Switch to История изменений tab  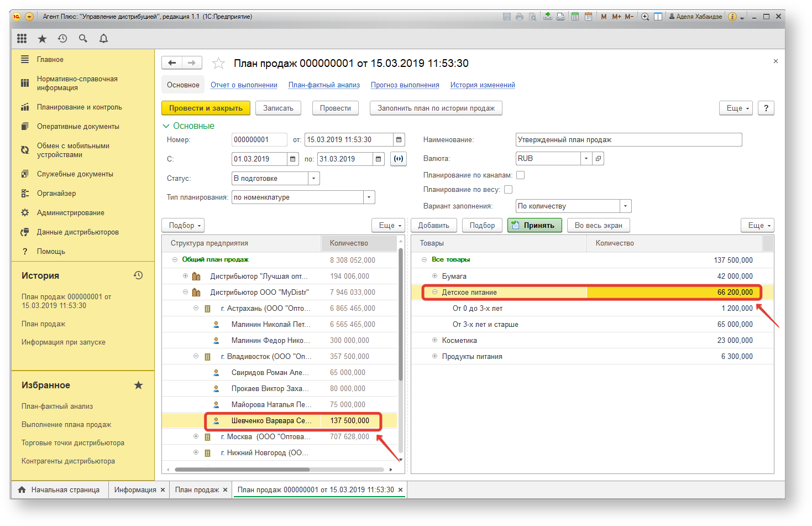click(x=483, y=85)
